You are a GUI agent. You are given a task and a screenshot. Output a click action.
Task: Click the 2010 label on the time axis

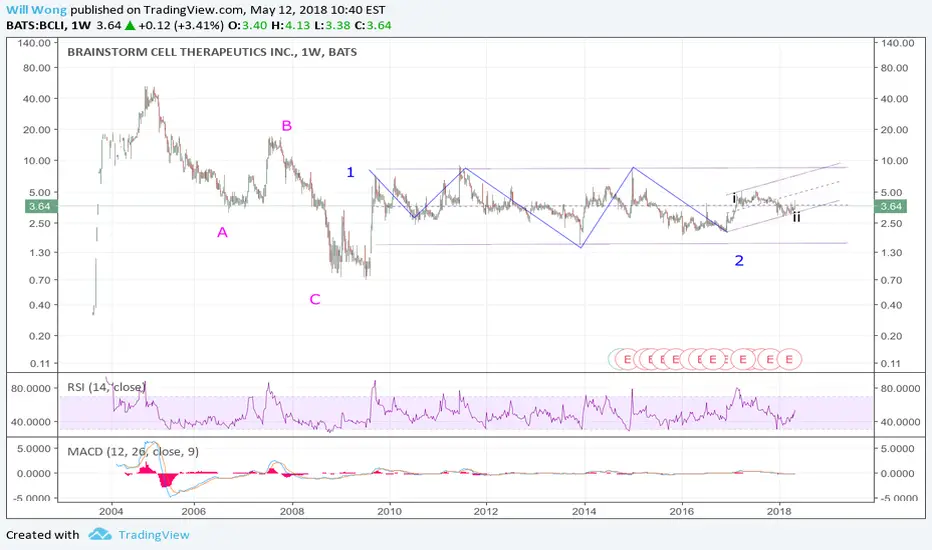pyautogui.click(x=389, y=511)
